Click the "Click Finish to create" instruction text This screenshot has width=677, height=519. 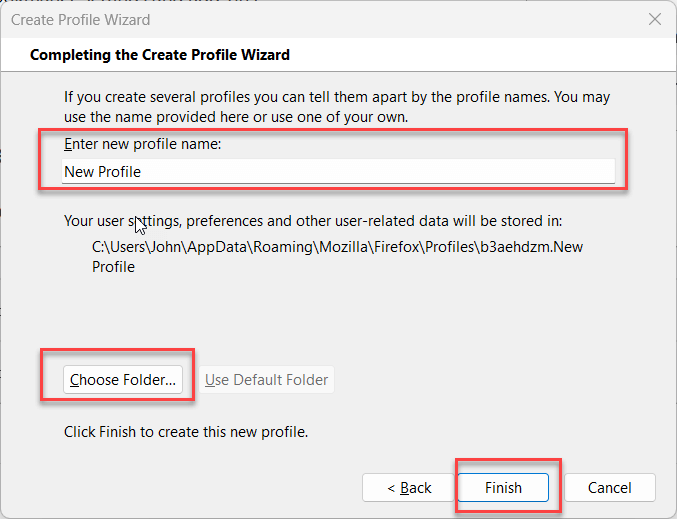186,432
